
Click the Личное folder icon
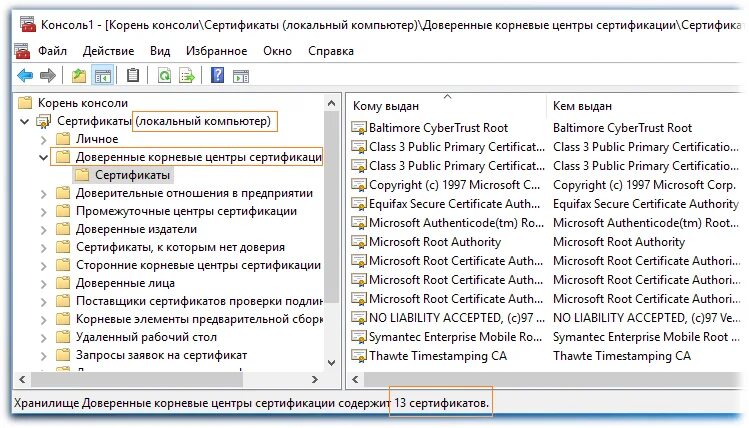click(x=63, y=139)
